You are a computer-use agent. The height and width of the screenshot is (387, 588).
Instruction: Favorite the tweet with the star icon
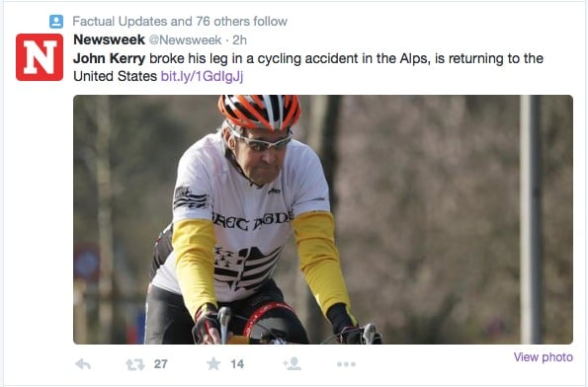213,363
